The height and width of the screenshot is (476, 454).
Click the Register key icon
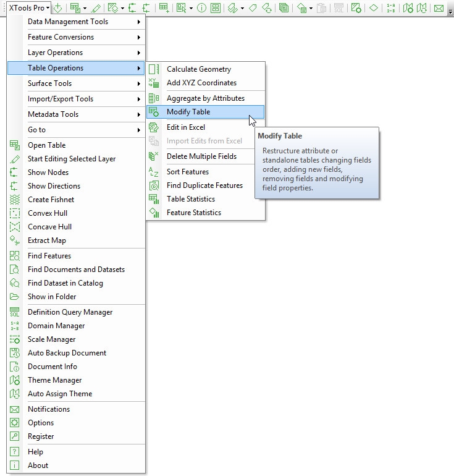[15, 436]
